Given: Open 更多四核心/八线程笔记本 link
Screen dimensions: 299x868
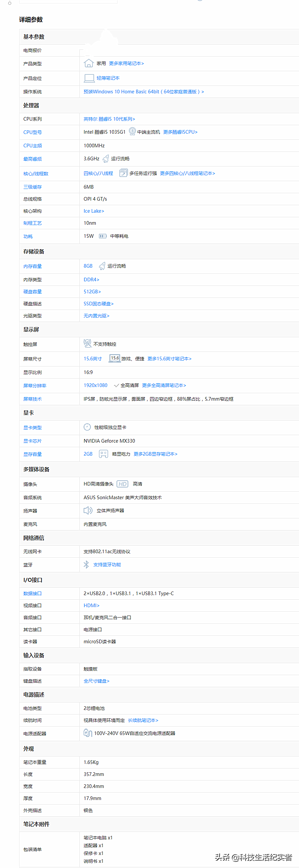Looking at the screenshot, I should pyautogui.click(x=187, y=173).
